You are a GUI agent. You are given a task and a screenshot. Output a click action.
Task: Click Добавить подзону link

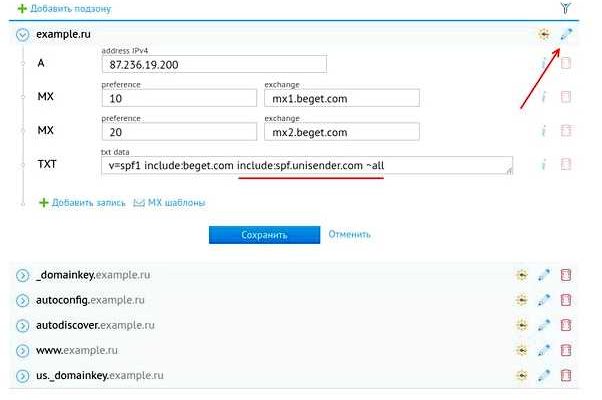click(x=70, y=8)
